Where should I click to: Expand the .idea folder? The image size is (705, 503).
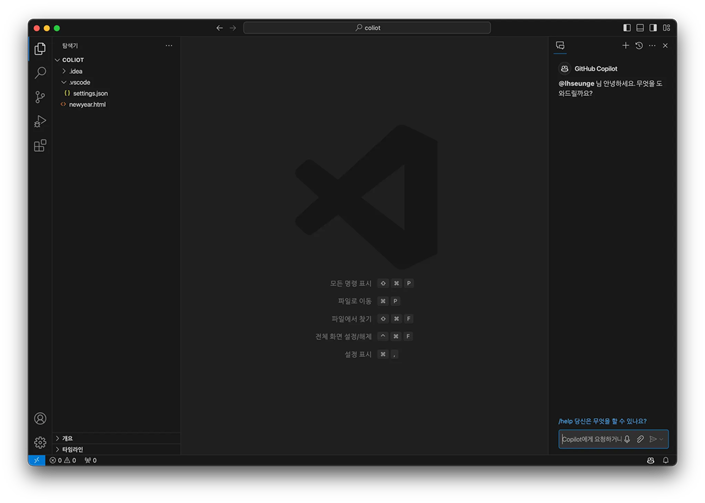(x=76, y=71)
